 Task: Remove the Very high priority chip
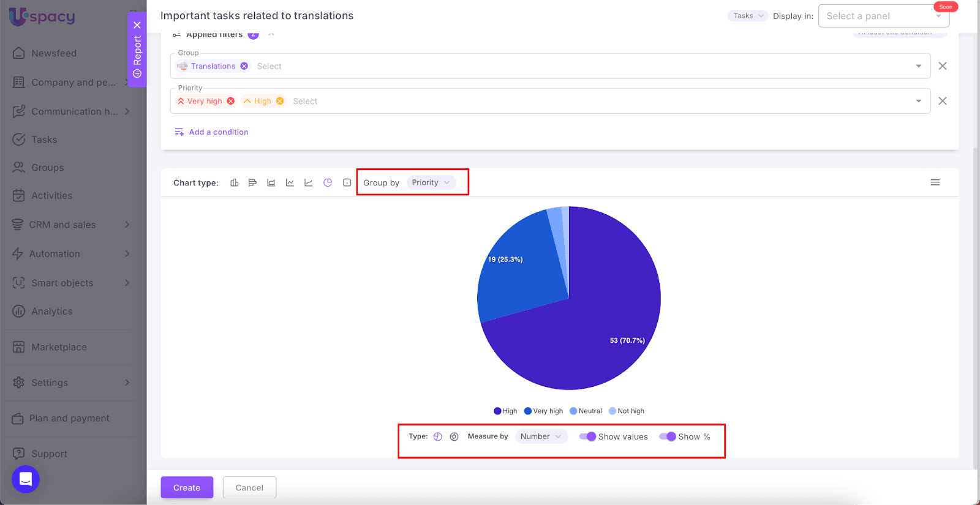pos(231,101)
